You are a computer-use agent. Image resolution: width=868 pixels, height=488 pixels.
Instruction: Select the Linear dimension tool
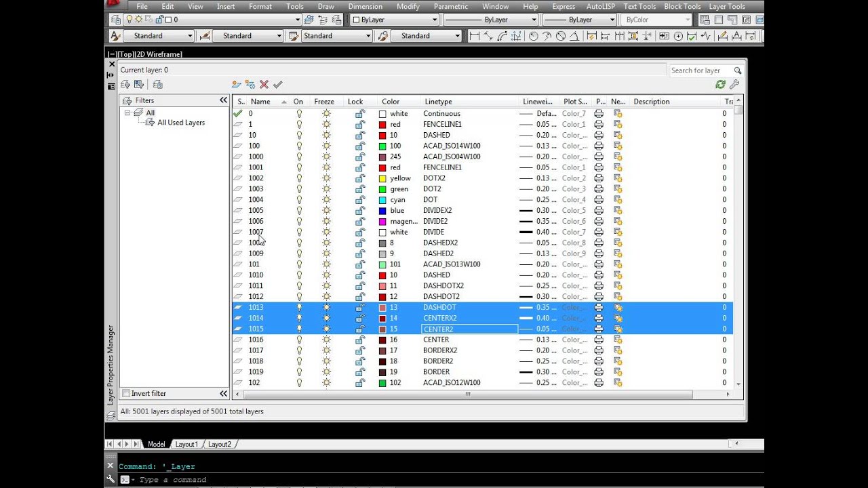(x=475, y=36)
